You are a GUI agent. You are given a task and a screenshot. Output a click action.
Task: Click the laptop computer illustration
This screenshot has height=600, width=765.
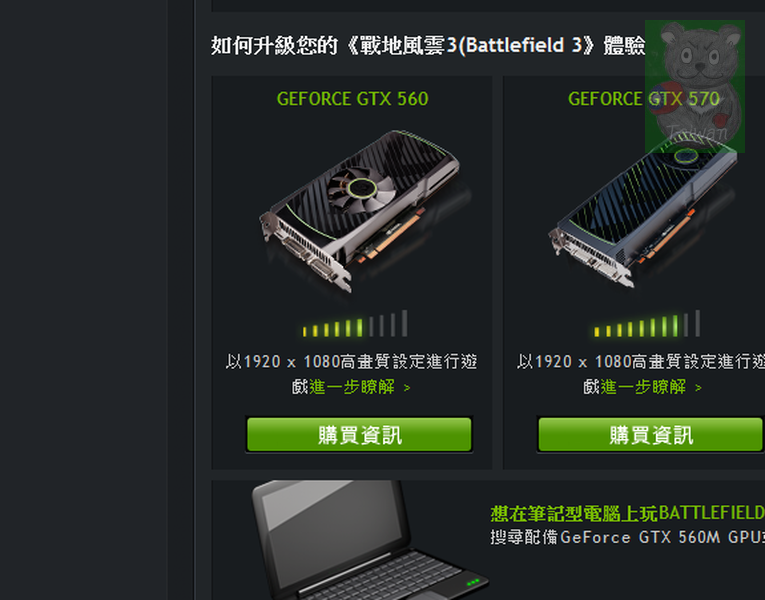point(368,540)
